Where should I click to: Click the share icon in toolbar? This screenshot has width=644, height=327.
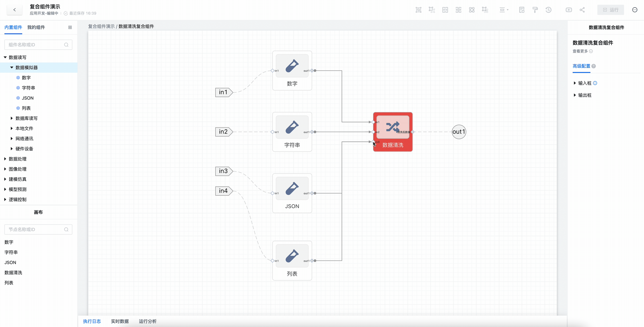point(582,10)
